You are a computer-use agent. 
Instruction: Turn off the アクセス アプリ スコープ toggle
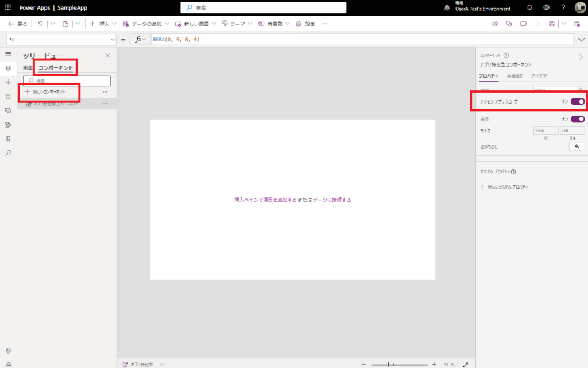coord(578,101)
